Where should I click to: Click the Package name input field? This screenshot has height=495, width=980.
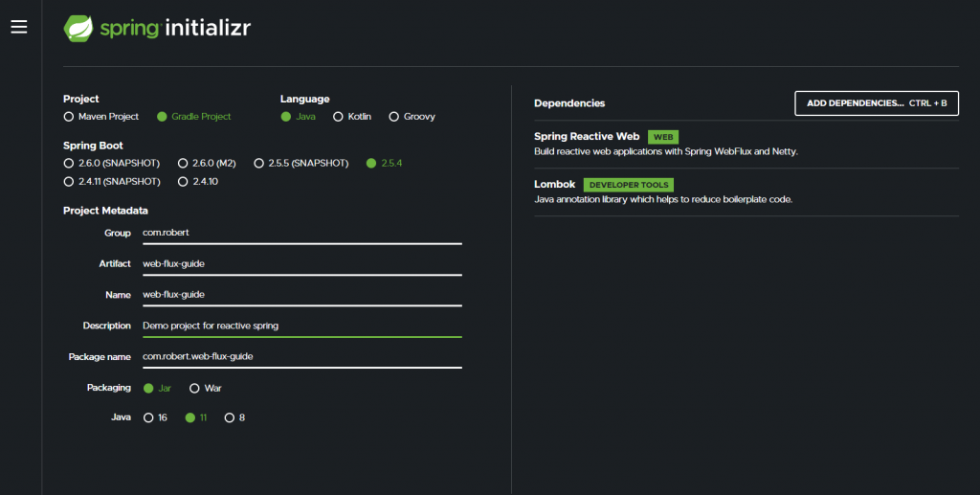click(x=301, y=357)
